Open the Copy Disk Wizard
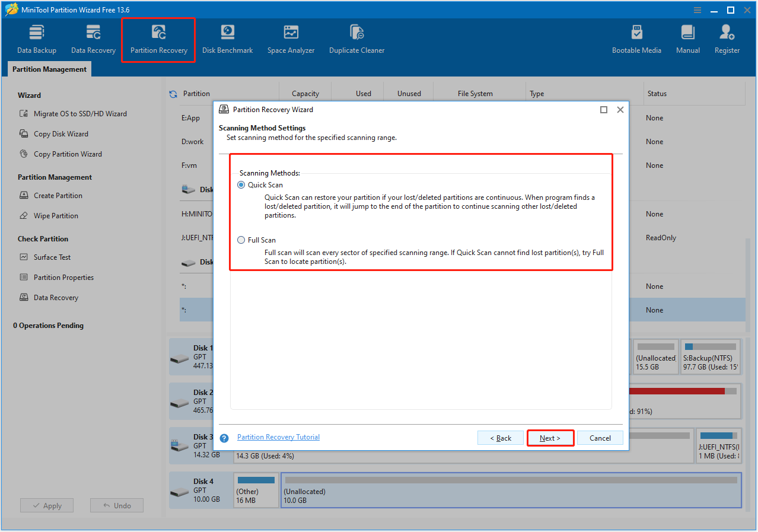Viewport: 758px width, 532px height. [60, 133]
